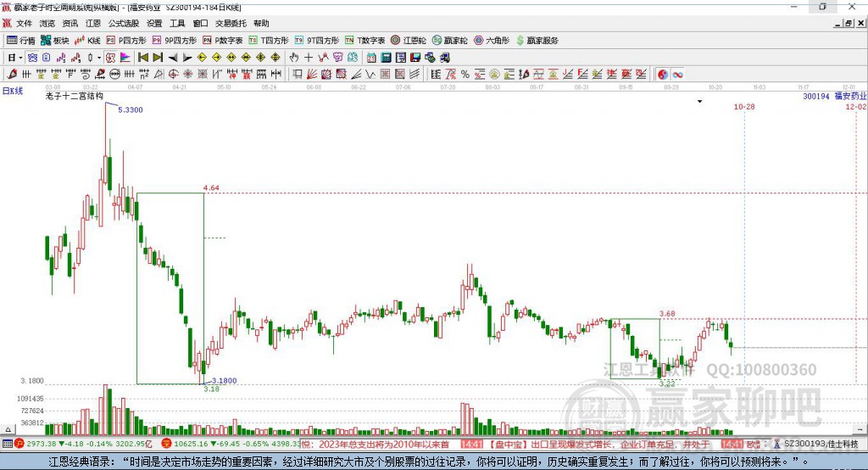Expand volume panel with bottom-left up arrow
This screenshot has height=470, width=868.
(8, 429)
